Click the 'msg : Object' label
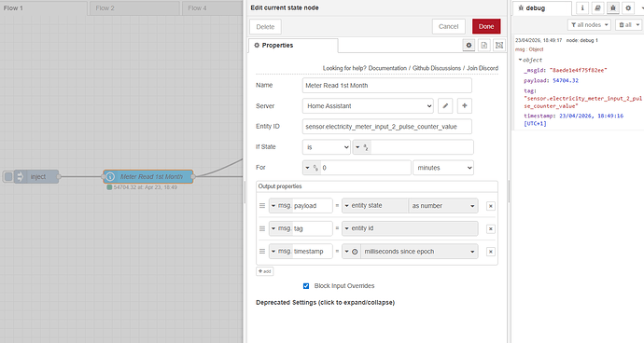 pyautogui.click(x=529, y=49)
